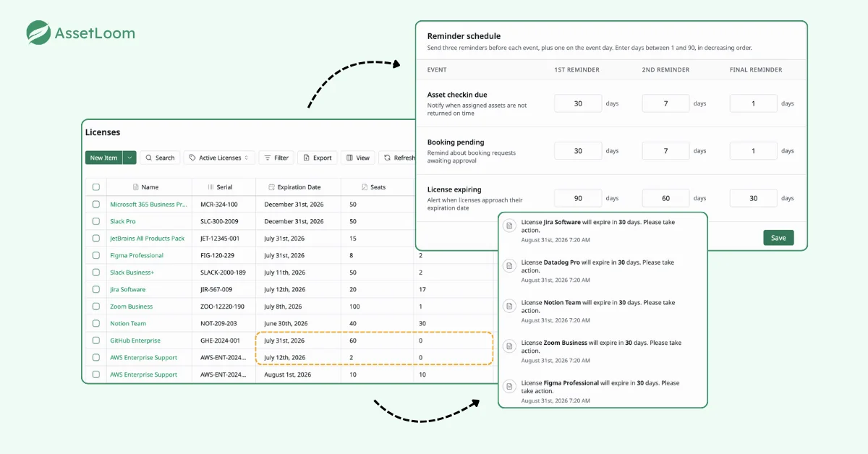Screen dimensions: 868x454
Task: Open the Zoom Business notification icon
Action: point(509,347)
